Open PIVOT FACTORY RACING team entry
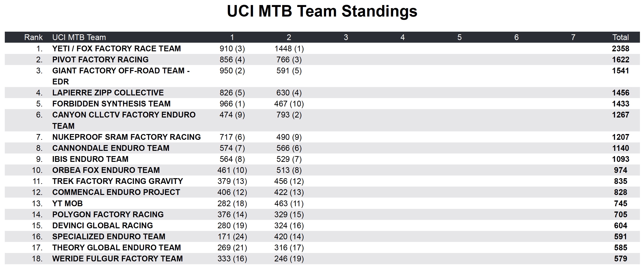 [x=100, y=59]
